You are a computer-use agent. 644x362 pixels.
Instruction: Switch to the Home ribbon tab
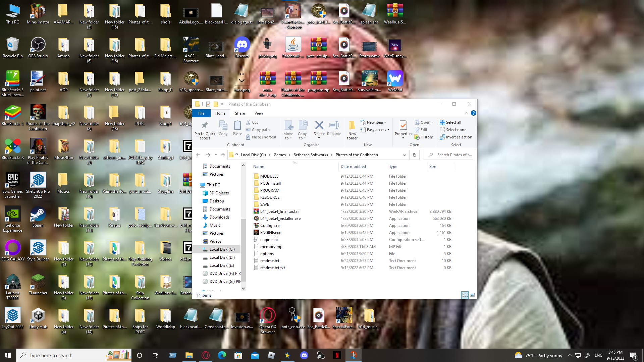click(220, 113)
